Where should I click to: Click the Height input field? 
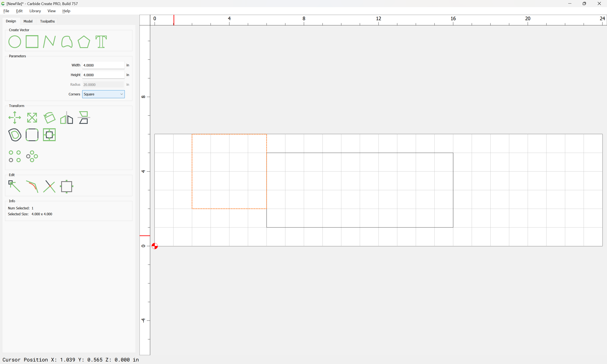[x=103, y=75]
